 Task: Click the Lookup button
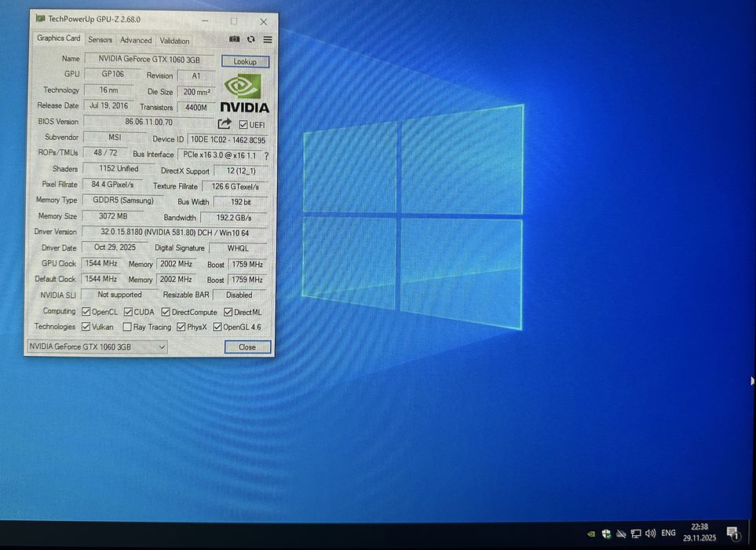point(245,62)
